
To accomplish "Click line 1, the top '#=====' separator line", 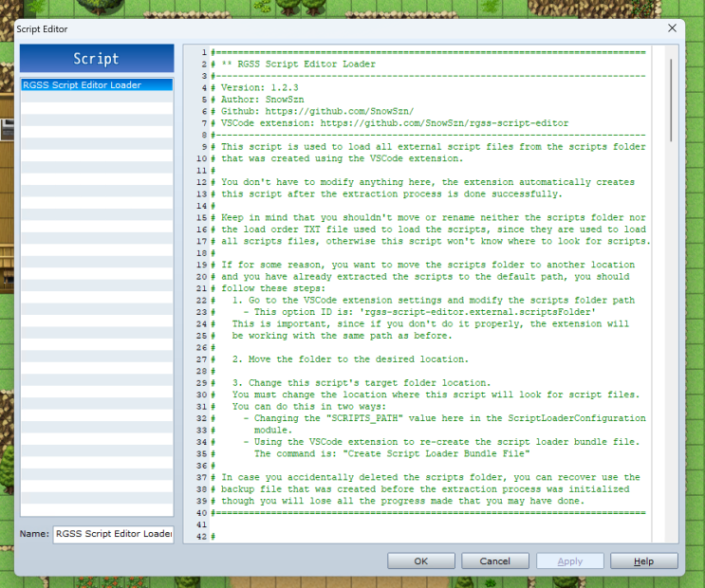I will (x=428, y=52).
